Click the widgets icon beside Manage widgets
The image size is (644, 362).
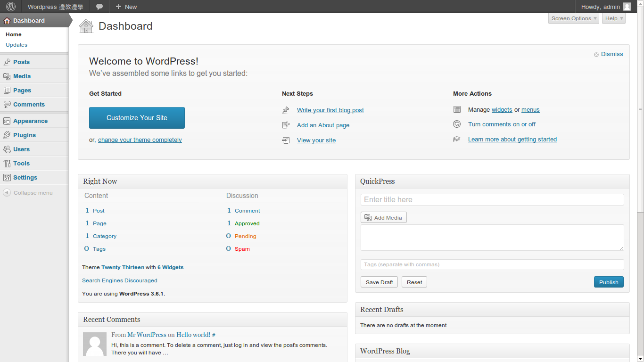(x=457, y=109)
